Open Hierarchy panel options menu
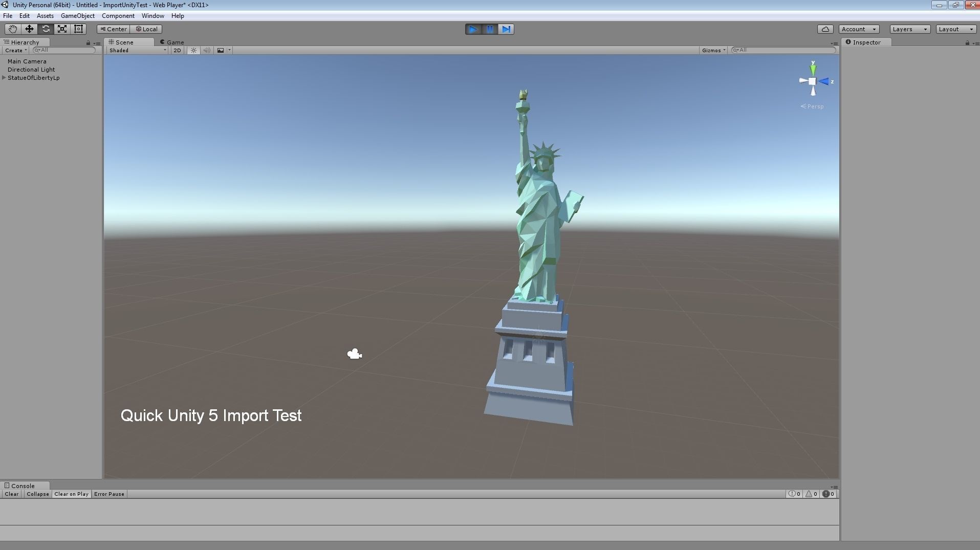Viewport: 980px width, 550px height. pyautogui.click(x=97, y=43)
